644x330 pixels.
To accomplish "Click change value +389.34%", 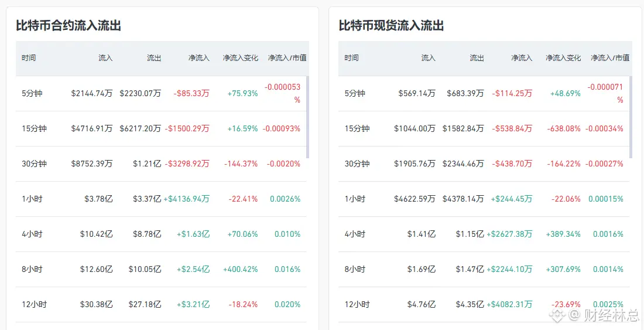I will 563,234.
